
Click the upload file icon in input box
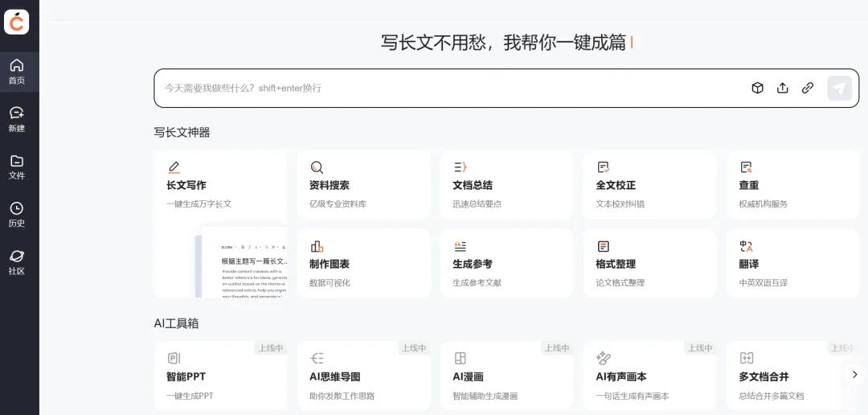coord(782,88)
